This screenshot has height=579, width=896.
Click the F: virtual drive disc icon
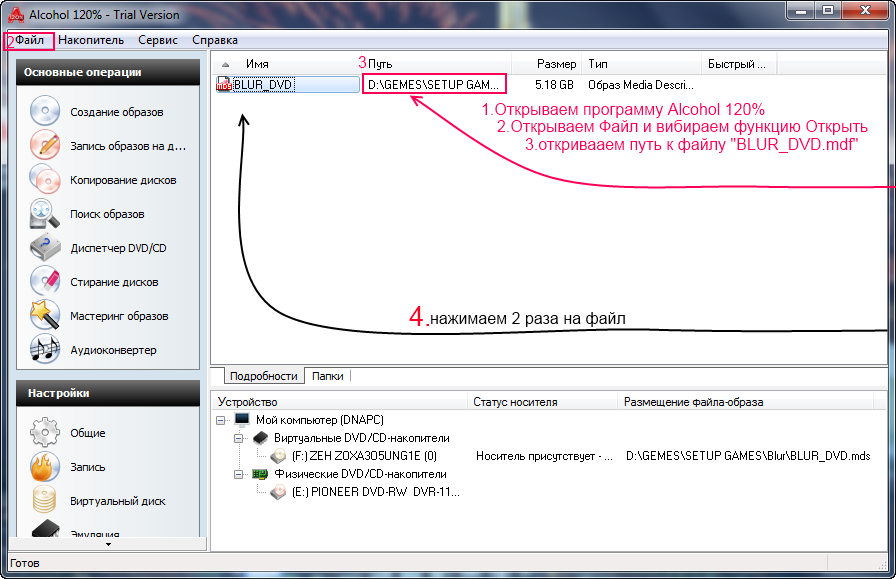tap(278, 456)
